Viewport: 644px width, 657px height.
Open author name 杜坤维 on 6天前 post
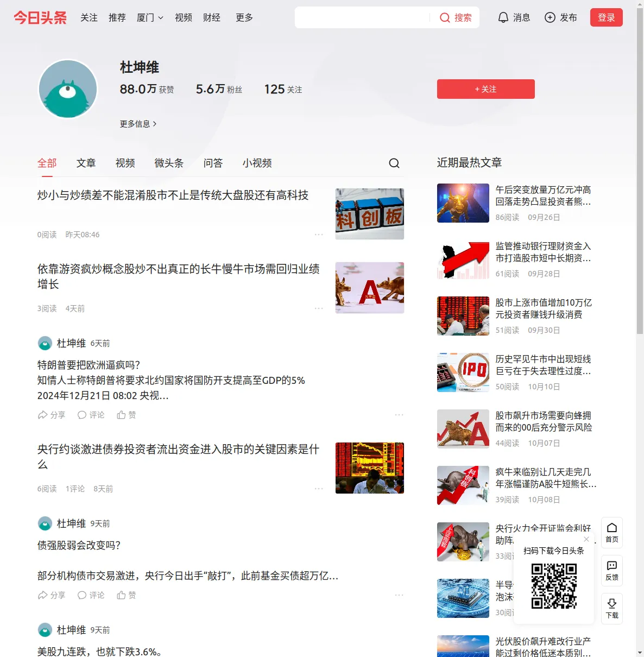coord(71,343)
